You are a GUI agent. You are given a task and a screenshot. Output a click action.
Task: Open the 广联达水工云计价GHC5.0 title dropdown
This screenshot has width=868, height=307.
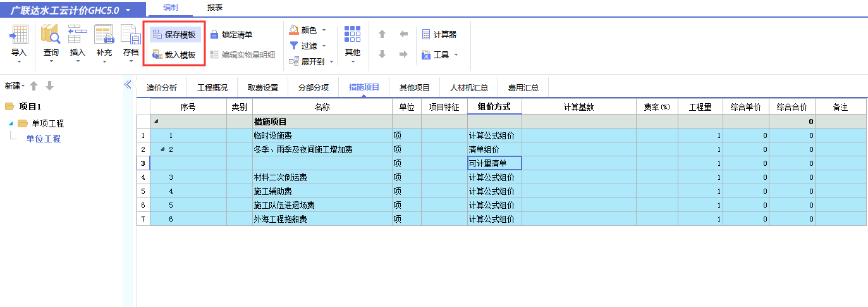coord(128,11)
